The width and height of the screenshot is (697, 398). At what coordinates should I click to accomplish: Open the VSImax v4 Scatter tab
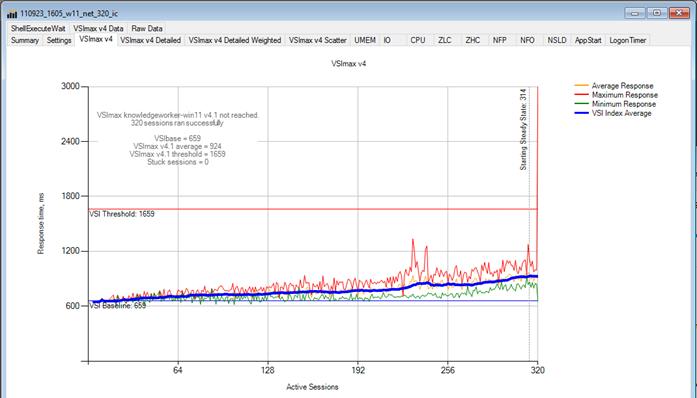[317, 40]
